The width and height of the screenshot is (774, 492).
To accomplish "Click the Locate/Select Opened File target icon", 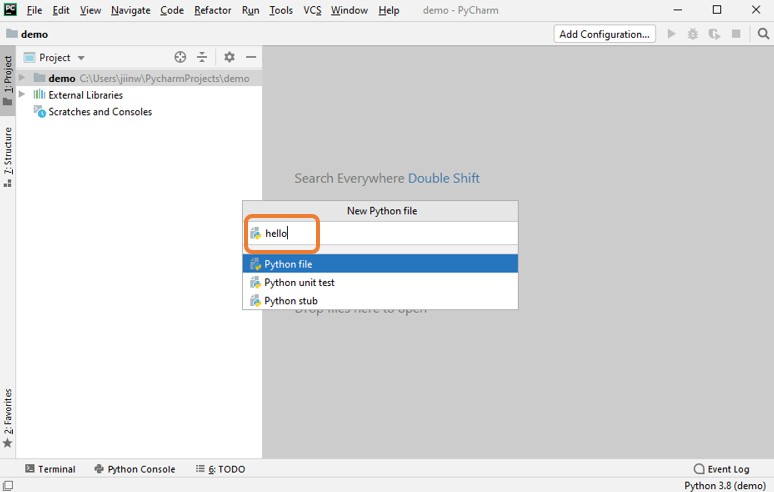I will point(180,57).
